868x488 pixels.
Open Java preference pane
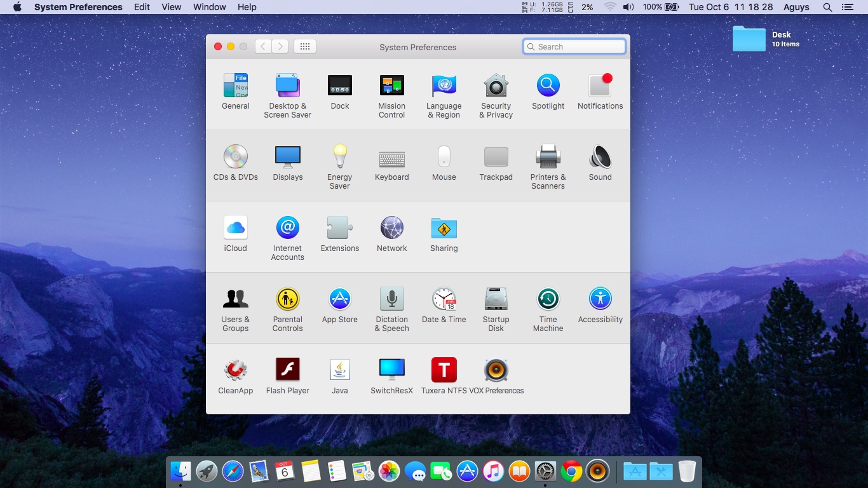click(340, 377)
